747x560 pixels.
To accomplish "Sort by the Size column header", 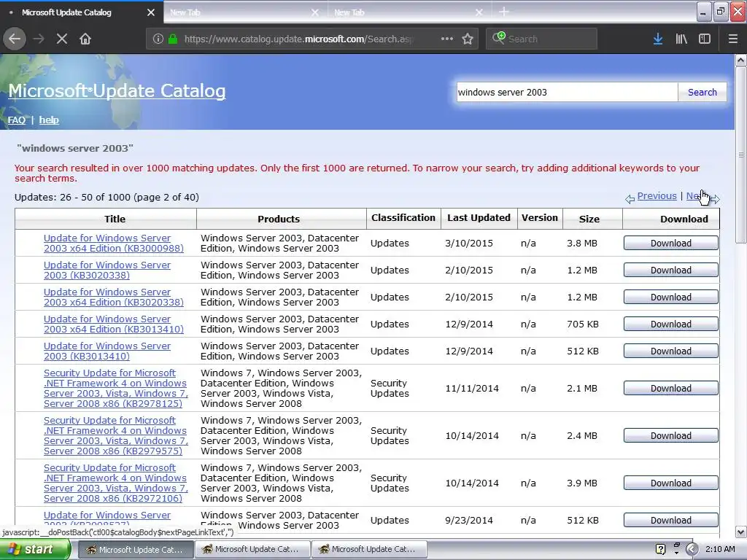I will pyautogui.click(x=589, y=219).
